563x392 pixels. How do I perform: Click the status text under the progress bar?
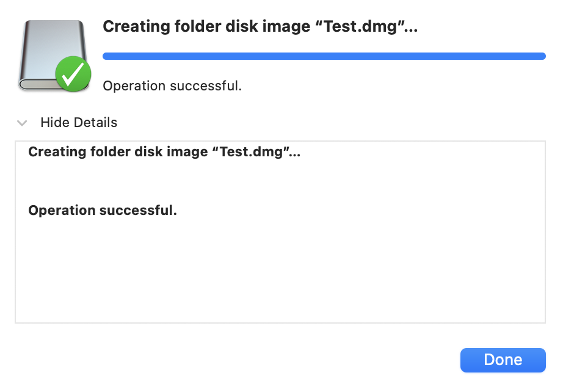pyautogui.click(x=172, y=86)
